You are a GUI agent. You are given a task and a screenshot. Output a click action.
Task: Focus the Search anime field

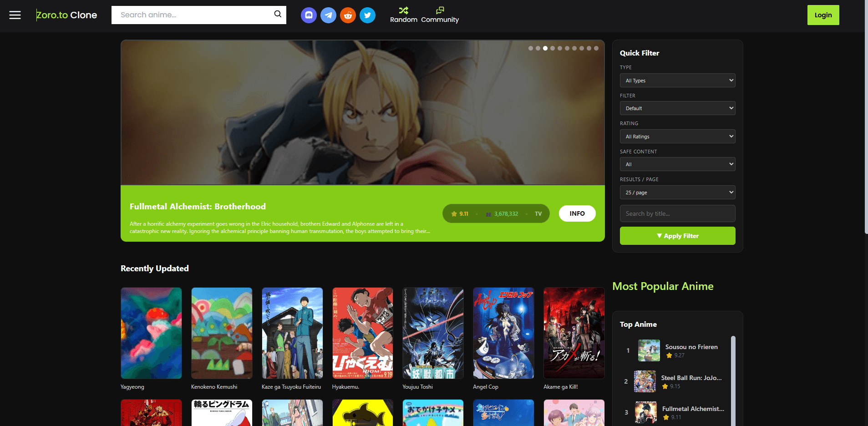pos(193,15)
